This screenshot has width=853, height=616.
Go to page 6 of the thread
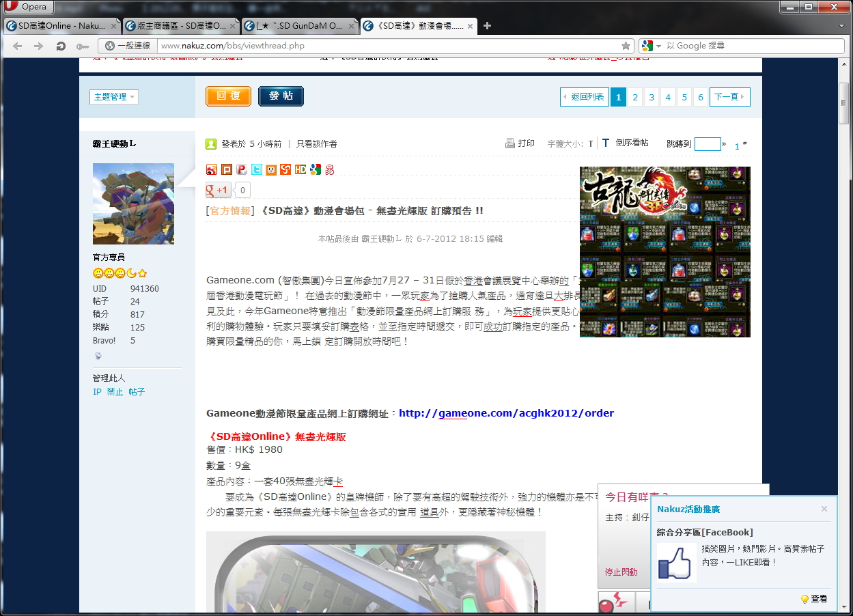click(701, 97)
